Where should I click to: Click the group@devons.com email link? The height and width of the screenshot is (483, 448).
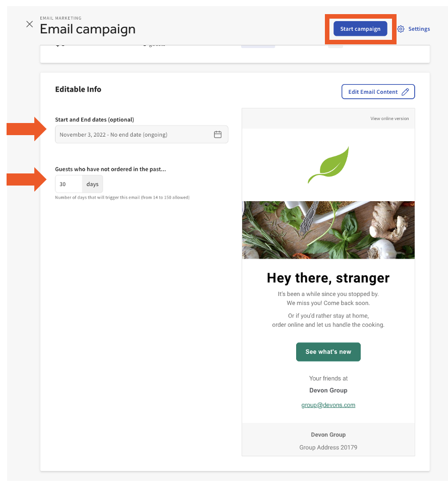coord(328,405)
